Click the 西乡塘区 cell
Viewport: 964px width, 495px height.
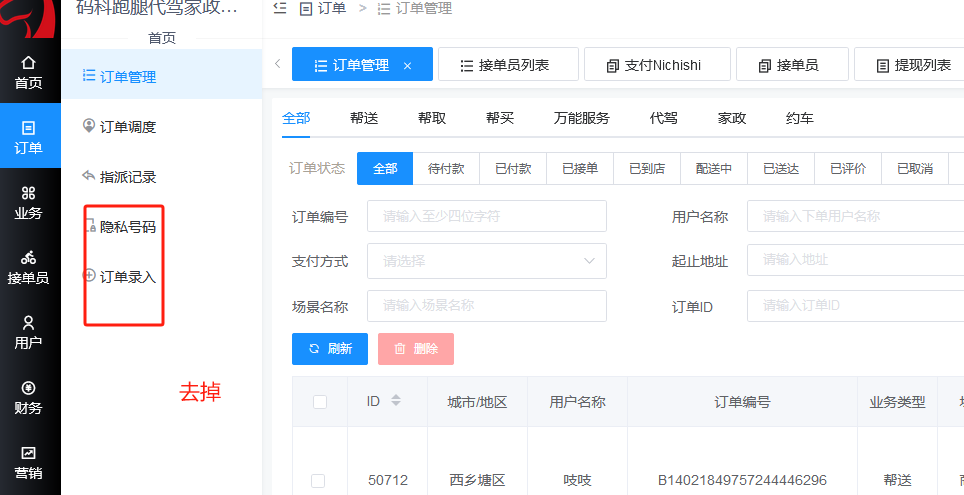point(477,480)
